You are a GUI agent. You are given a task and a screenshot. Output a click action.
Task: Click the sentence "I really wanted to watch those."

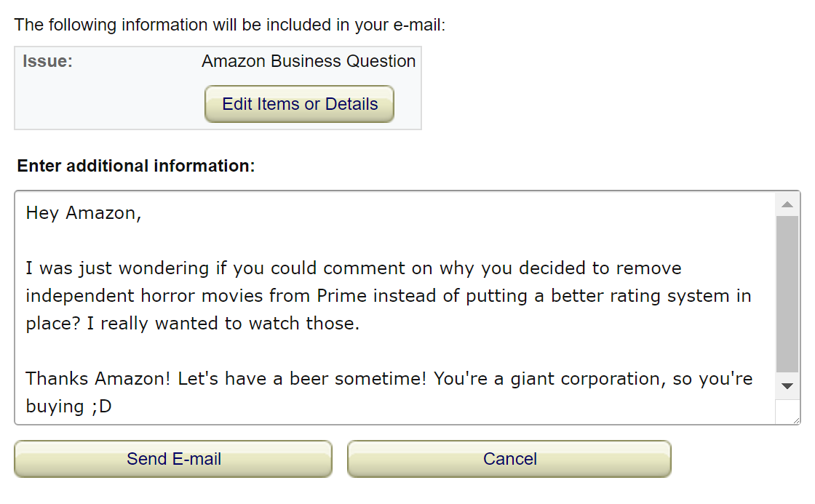[223, 324]
